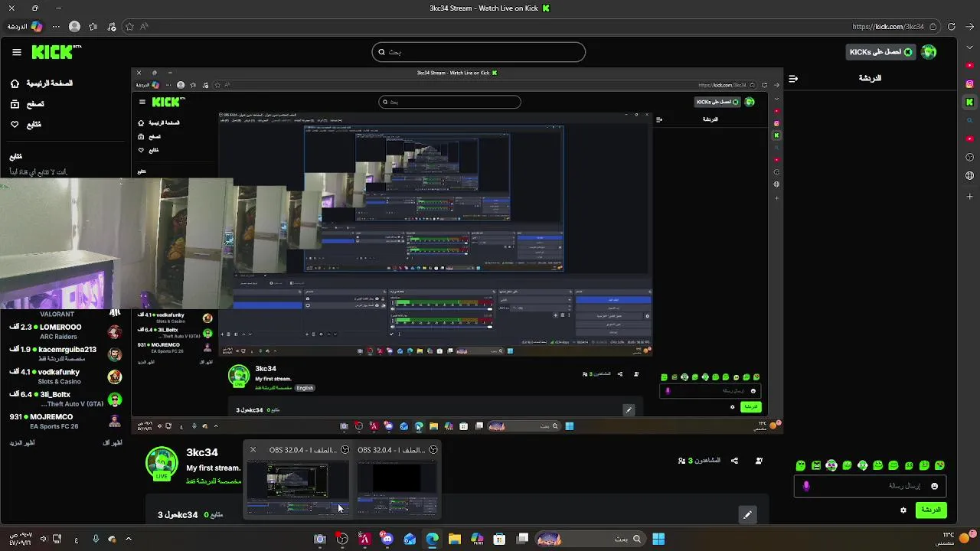Image resolution: width=980 pixels, height=551 pixels.
Task: Open File Explorer from the taskbar
Action: (455, 539)
